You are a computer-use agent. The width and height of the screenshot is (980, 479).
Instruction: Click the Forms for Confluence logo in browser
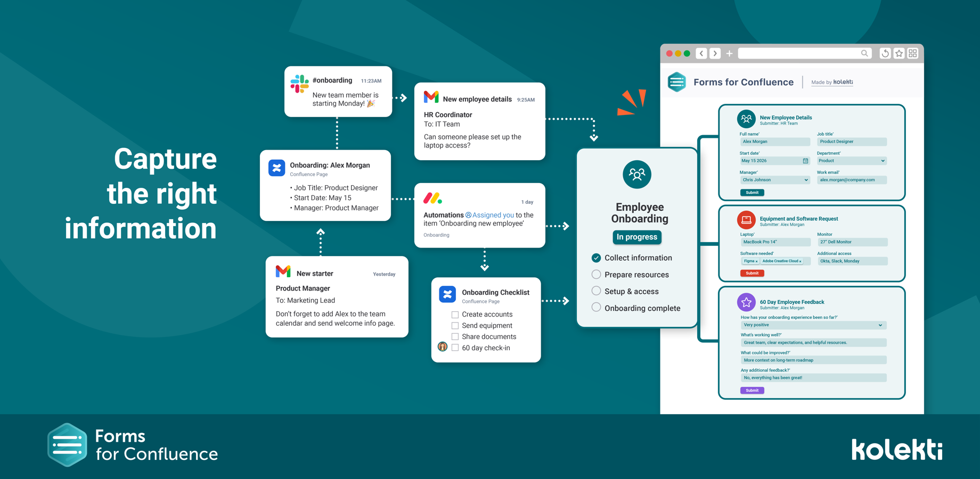(x=677, y=82)
